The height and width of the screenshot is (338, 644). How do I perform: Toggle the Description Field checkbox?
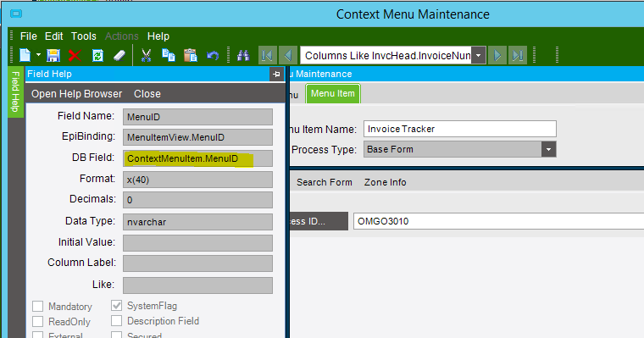coord(117,320)
